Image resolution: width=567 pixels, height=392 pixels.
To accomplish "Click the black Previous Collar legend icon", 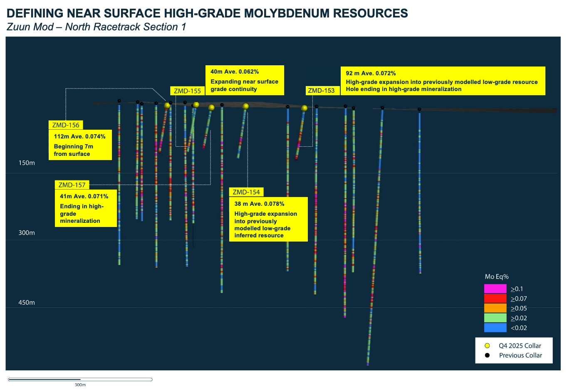I will click(487, 355).
